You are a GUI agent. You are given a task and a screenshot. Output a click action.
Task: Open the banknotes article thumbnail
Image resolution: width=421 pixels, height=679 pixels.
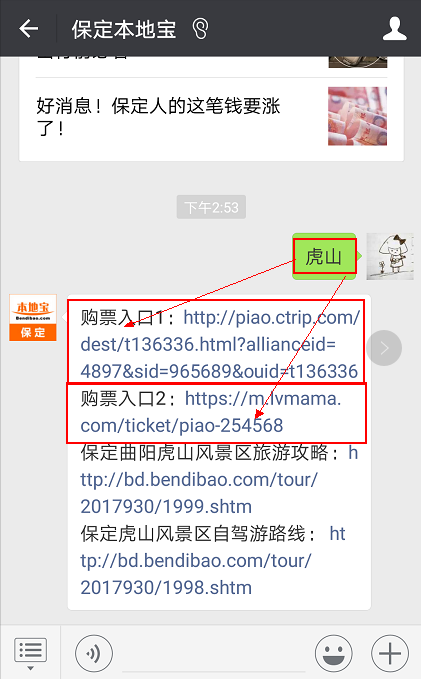[357, 116]
